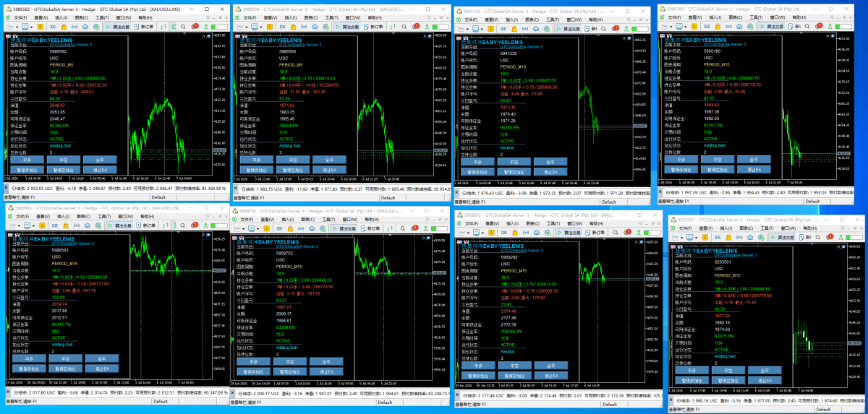Expand template dropdown arrow in window 5986563
Screen dimensions: 868x414
tap(34, 225)
